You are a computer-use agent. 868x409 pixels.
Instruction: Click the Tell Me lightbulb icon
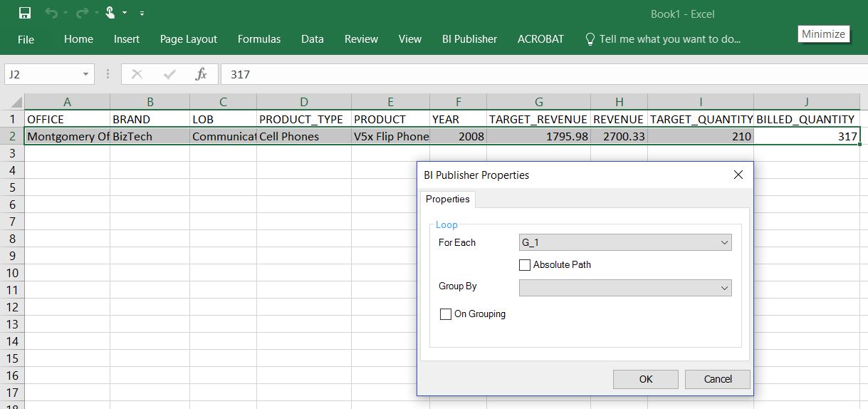tap(590, 39)
